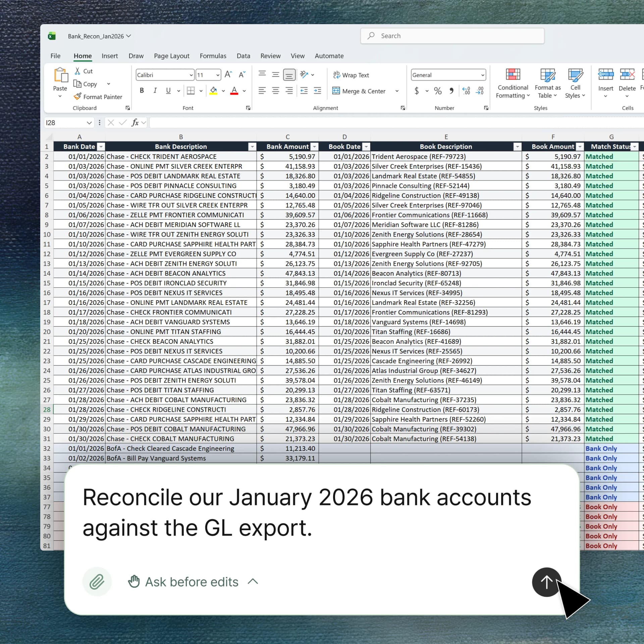Switch to the Data ribbon tab

244,56
